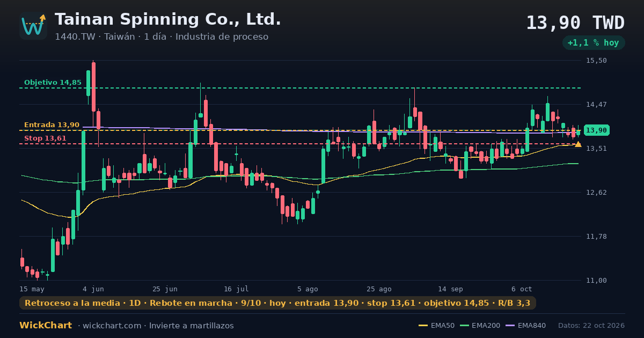
Task: Click the Entrada 13,90 line label
Action: coord(52,125)
